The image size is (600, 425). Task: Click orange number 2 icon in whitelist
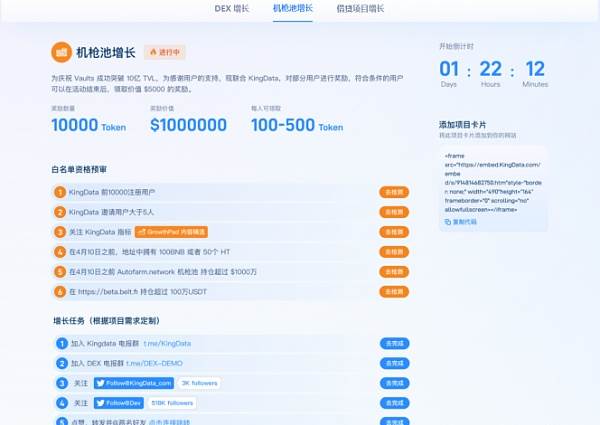(x=60, y=212)
